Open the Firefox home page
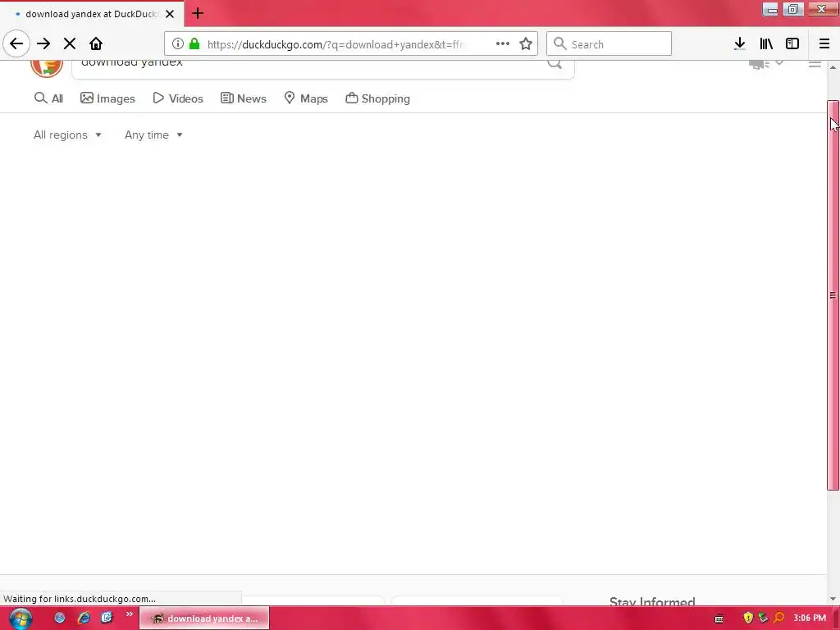The image size is (840, 630). (96, 43)
